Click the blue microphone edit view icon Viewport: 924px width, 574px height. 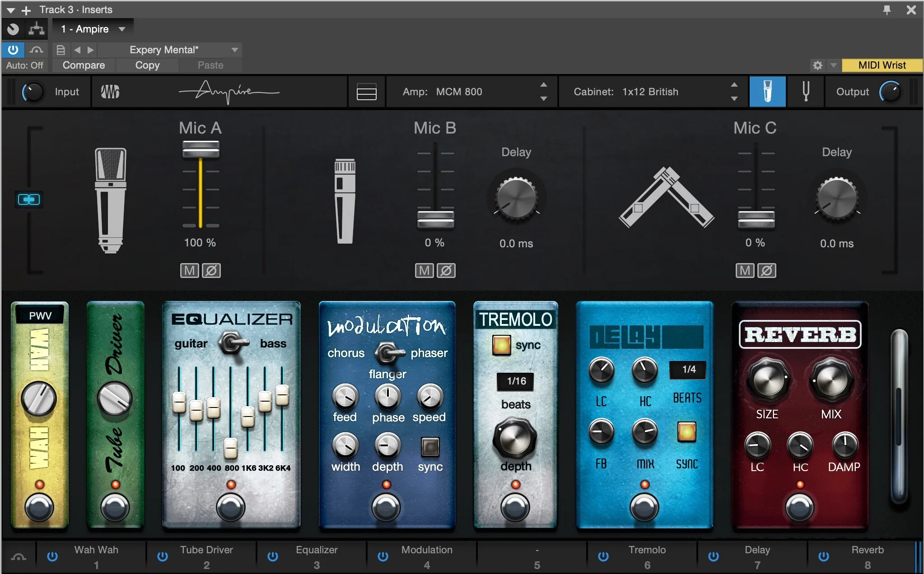point(767,92)
